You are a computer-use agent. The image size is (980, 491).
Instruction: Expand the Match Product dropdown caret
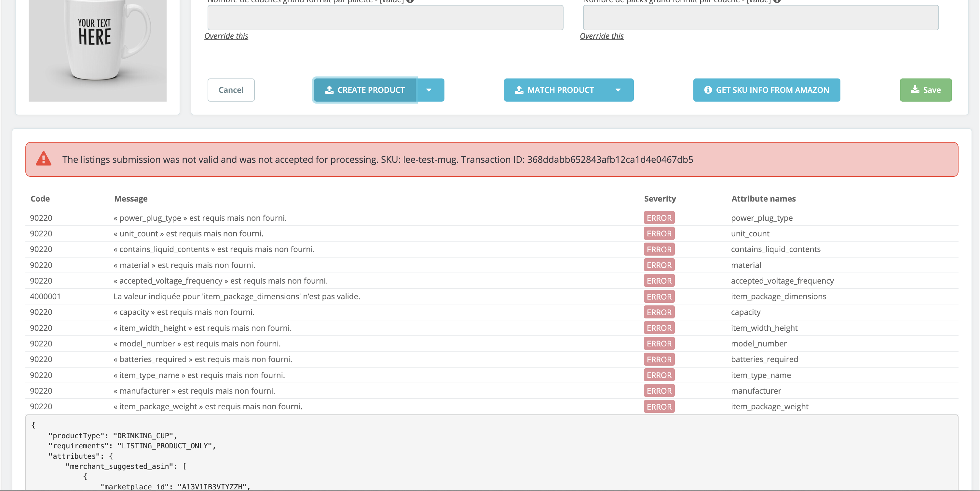(x=618, y=90)
